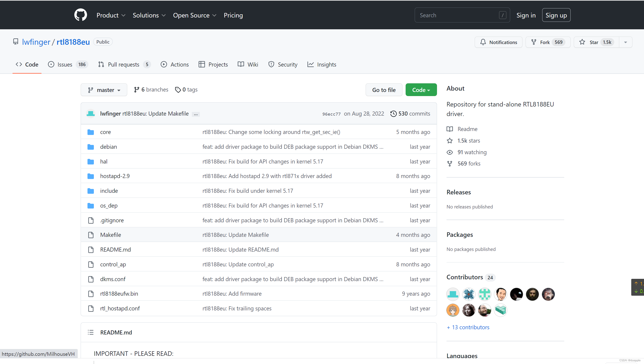Open the star lists dropdown arrow
The height and width of the screenshot is (364, 644).
point(625,42)
